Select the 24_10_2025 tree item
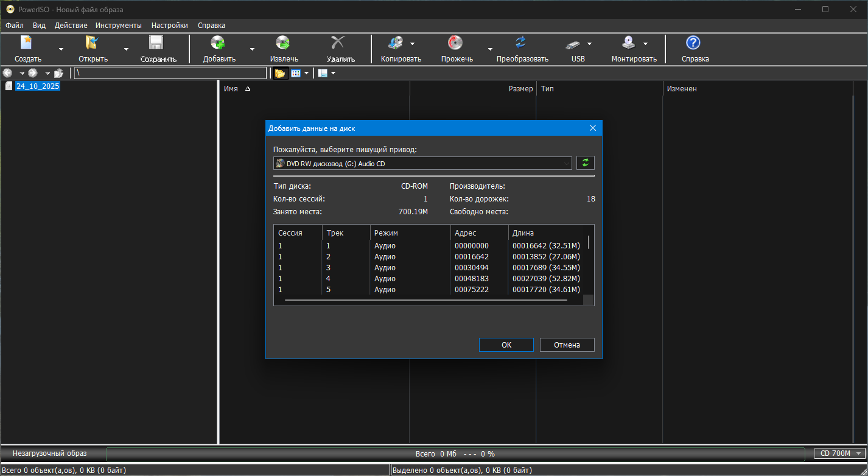Image resolution: width=868 pixels, height=476 pixels. click(38, 86)
